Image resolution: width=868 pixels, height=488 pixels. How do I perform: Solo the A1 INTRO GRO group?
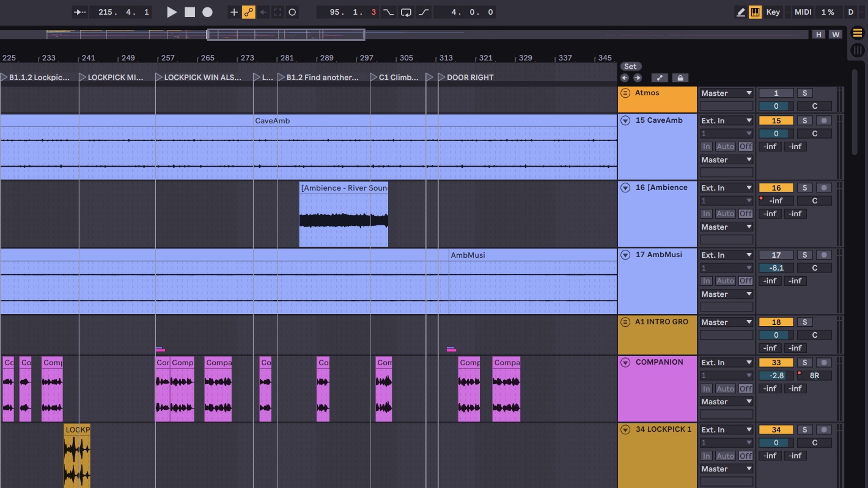[804, 322]
